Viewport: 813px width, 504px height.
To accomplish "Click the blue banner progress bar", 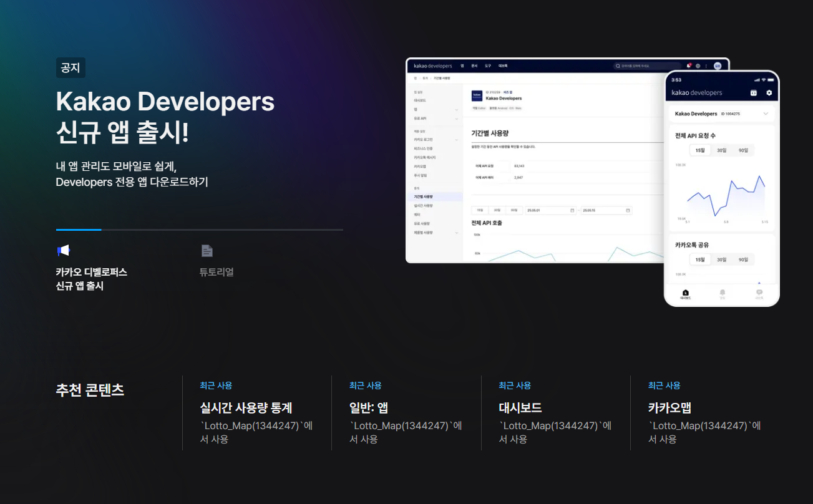I will click(79, 230).
